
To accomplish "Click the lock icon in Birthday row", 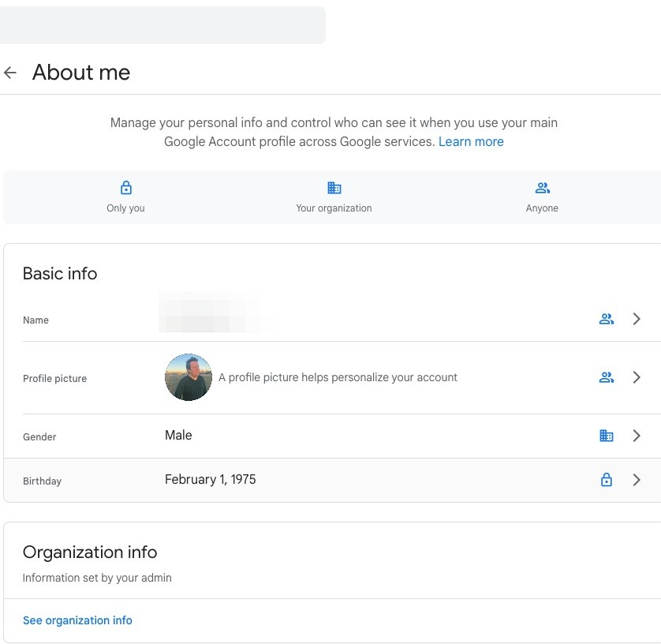I will pyautogui.click(x=606, y=480).
